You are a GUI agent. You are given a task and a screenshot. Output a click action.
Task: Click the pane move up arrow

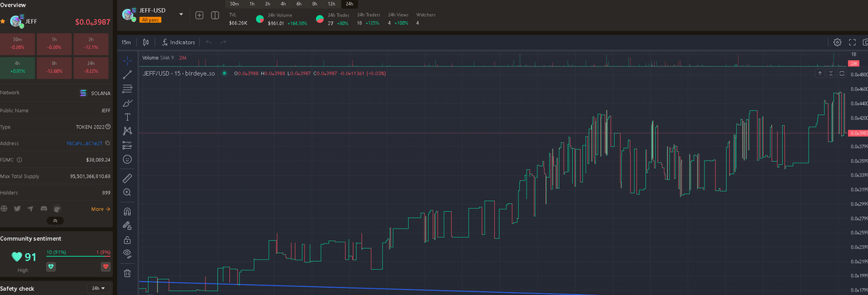(820, 73)
